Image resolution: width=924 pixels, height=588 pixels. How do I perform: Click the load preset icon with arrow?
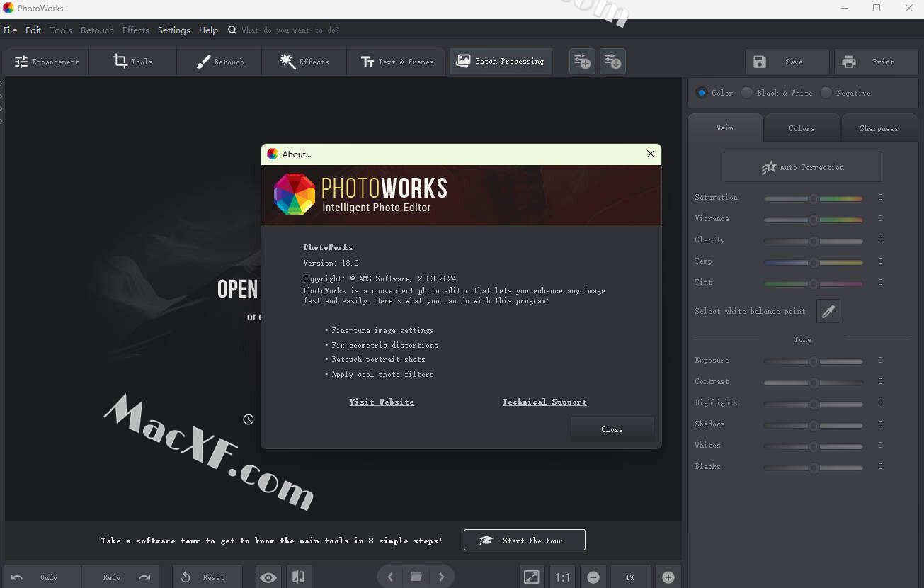coord(612,62)
